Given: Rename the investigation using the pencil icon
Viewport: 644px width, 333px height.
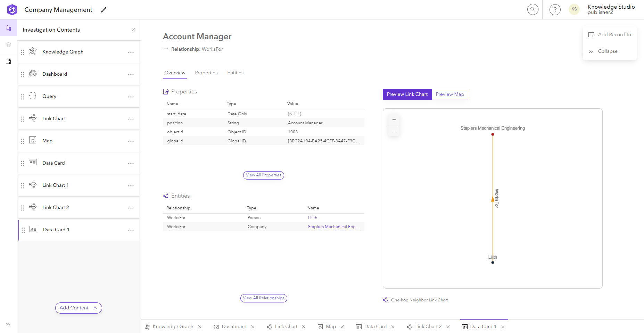Looking at the screenshot, I should tap(103, 10).
